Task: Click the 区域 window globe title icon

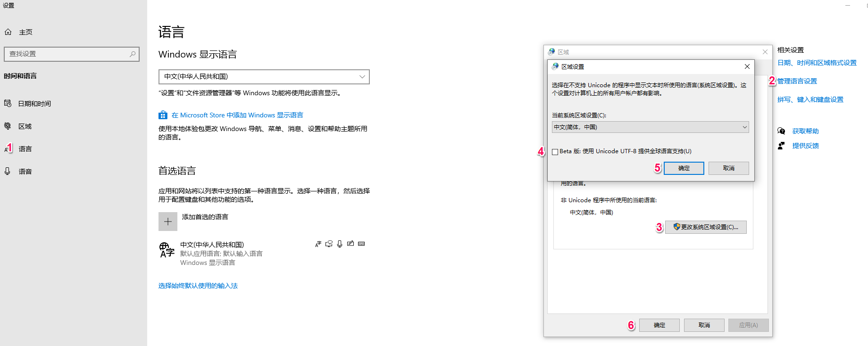Action: click(x=551, y=52)
